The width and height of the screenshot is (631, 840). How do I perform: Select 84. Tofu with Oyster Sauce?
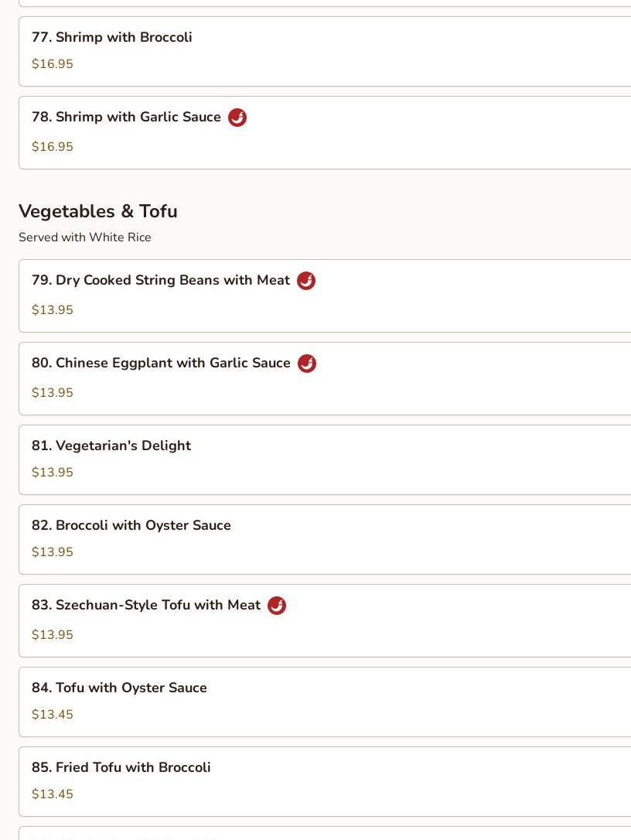tap(119, 688)
